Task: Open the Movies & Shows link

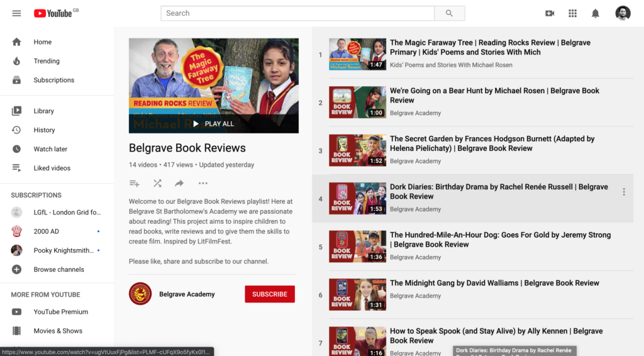Action: [57, 331]
